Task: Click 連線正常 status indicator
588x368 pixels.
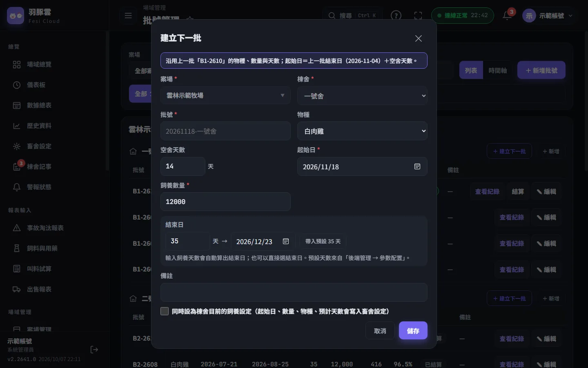Action: point(463,16)
